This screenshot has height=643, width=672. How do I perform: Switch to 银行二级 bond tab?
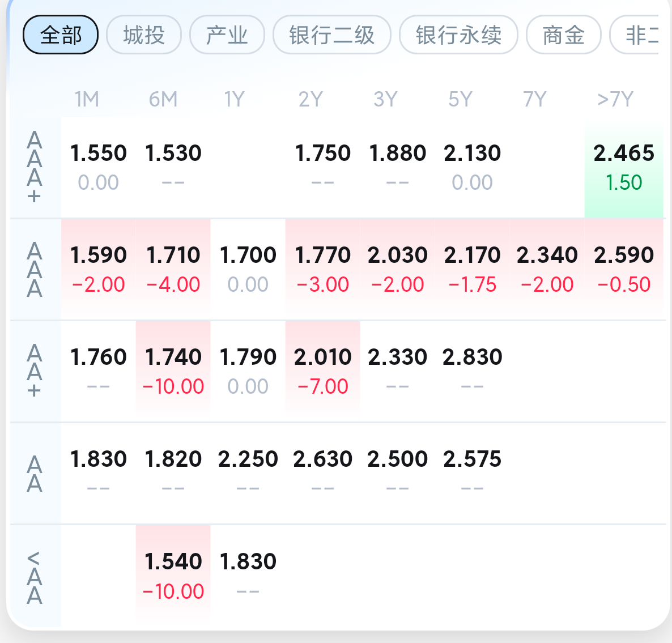click(332, 35)
